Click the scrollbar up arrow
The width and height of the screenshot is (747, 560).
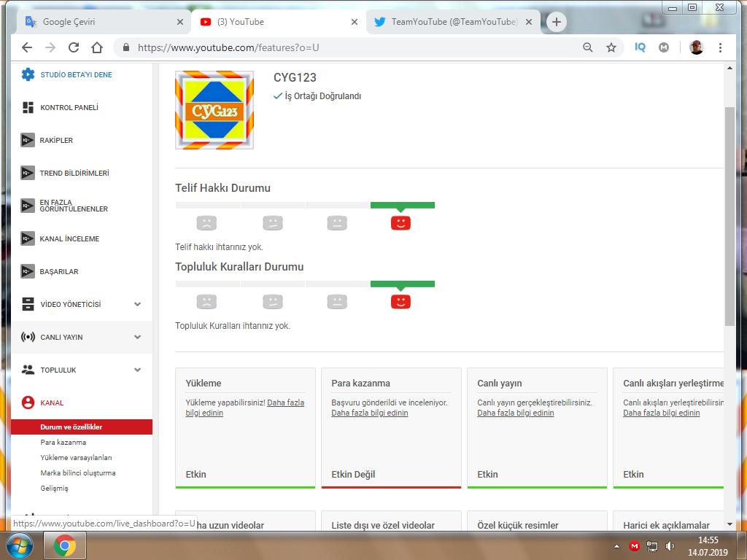[x=729, y=68]
